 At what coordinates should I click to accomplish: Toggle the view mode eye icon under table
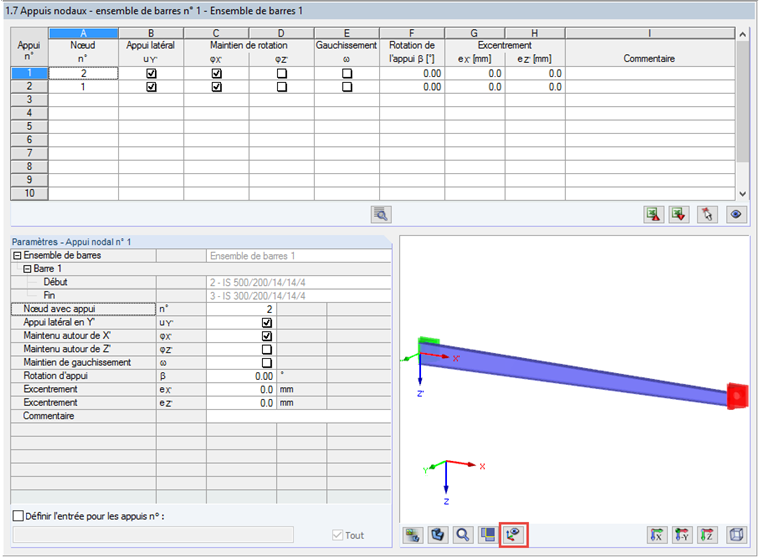click(736, 214)
